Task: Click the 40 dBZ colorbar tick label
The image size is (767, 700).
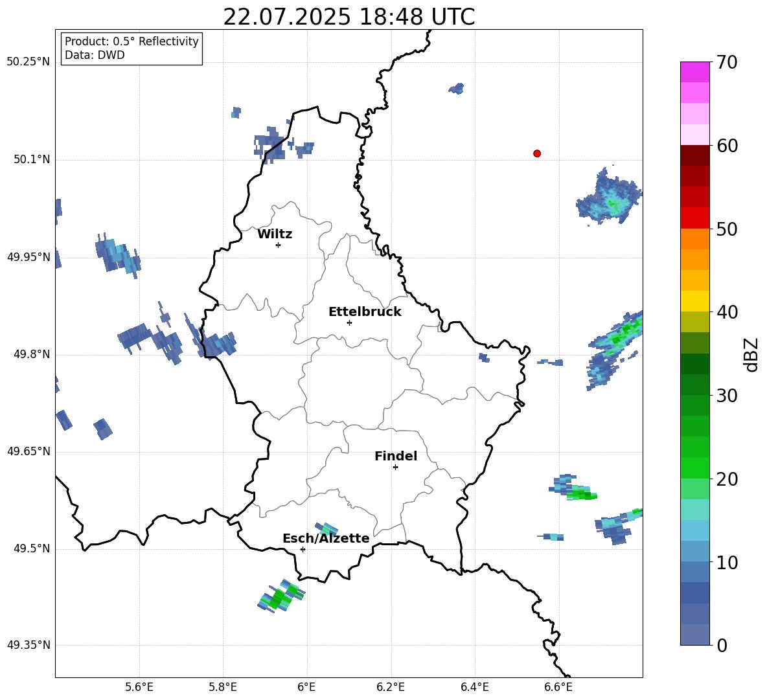Action: pos(727,312)
